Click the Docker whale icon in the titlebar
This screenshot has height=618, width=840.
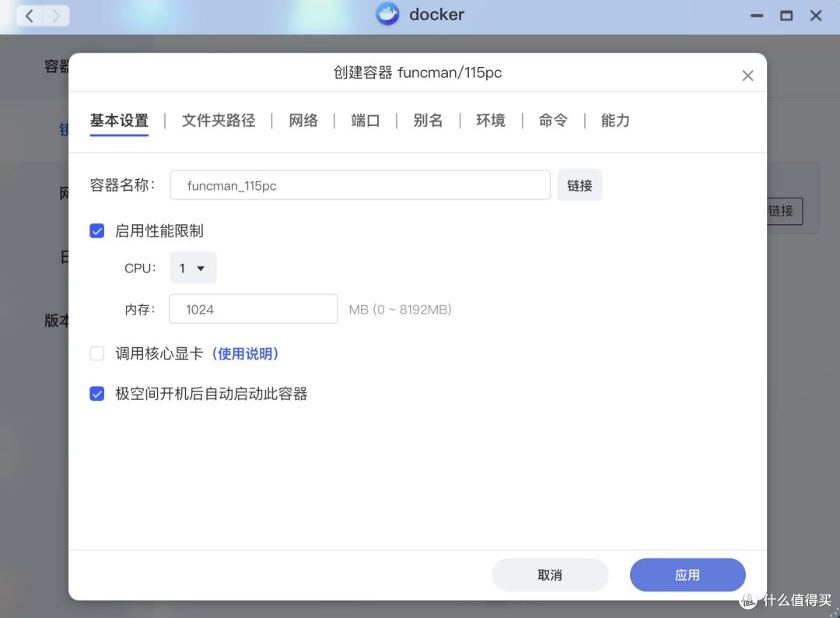tap(387, 14)
